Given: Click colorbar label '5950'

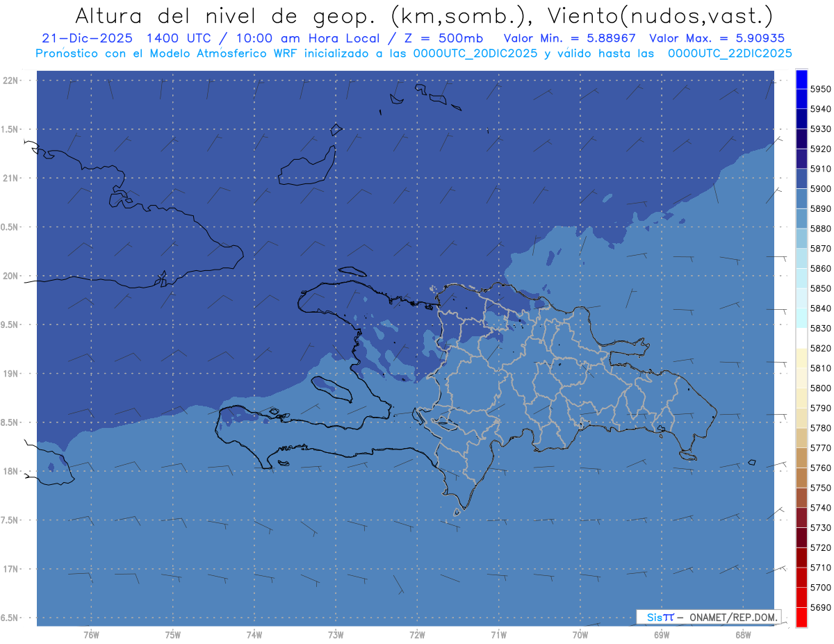Looking at the screenshot, I should pos(821,89).
